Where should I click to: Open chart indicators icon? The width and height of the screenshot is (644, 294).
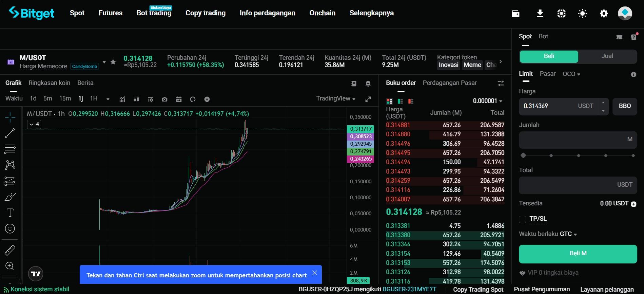(x=122, y=99)
